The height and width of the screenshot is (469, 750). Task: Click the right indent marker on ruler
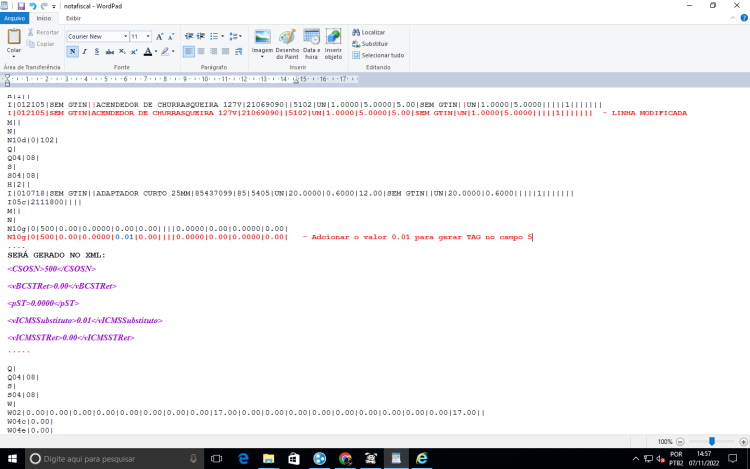tap(296, 81)
